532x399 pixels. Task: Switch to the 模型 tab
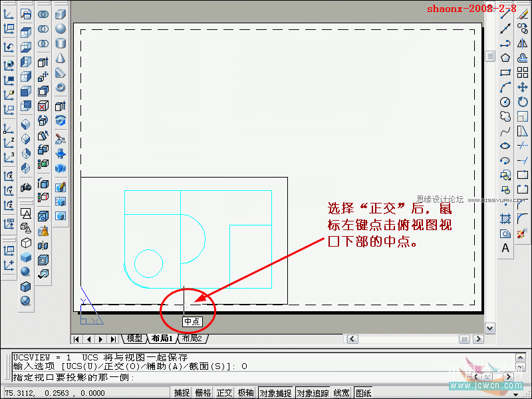click(x=134, y=338)
